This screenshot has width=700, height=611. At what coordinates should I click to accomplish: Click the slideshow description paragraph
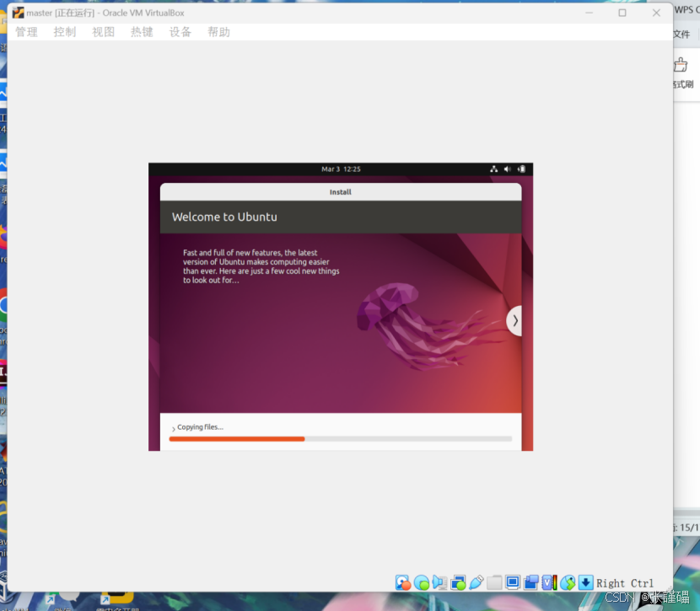pos(261,266)
